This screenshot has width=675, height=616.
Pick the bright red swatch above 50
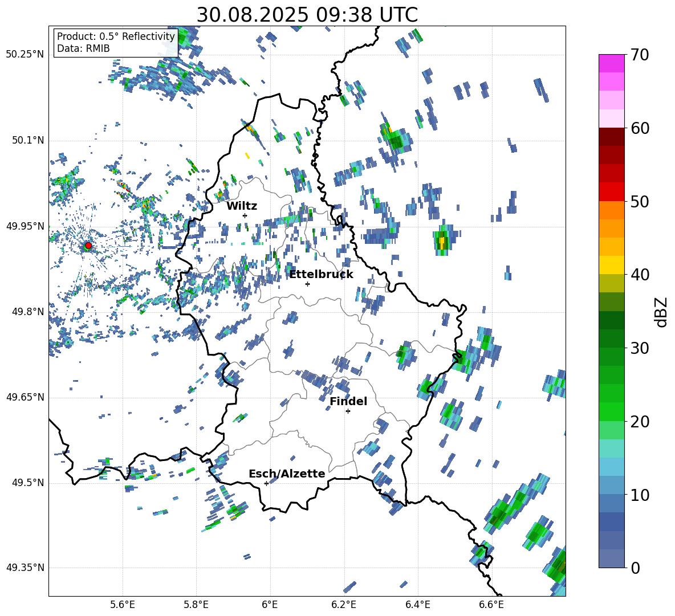(x=611, y=191)
